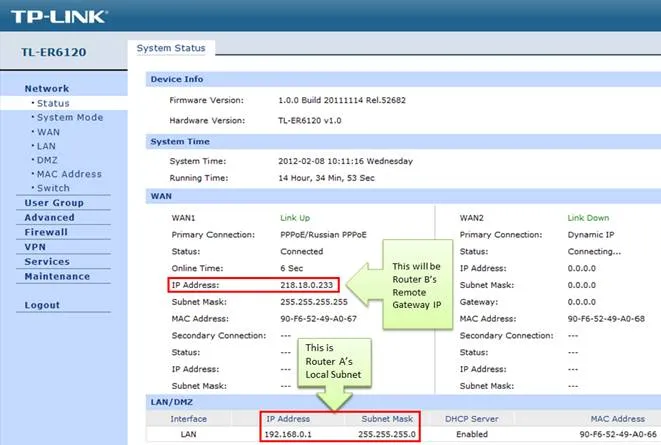Open the Services menu

[47, 261]
